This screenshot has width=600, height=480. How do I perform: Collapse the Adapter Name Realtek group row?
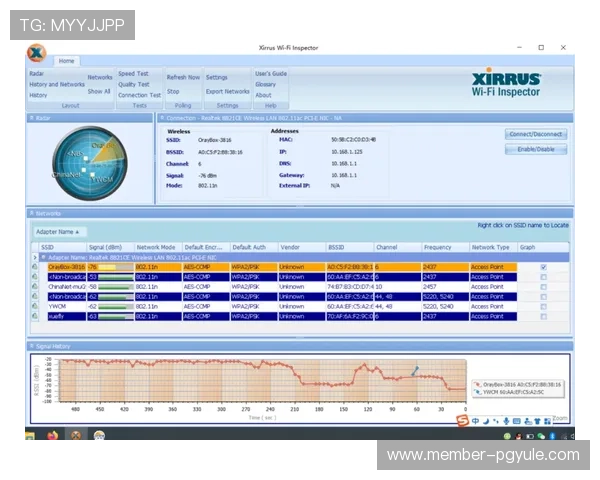tap(44, 257)
